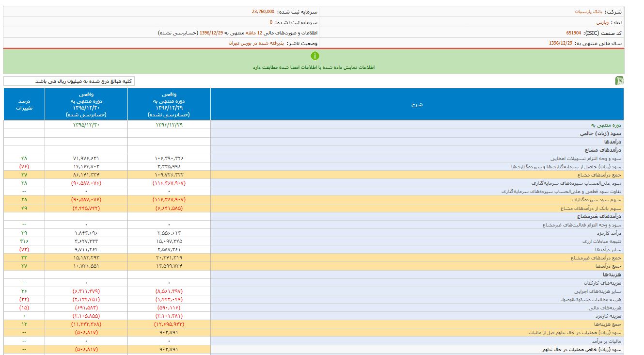Select row جمع درآمدهای غیرمشاع
Image resolution: width=644 pixels, height=355 pixels.
[314, 258]
